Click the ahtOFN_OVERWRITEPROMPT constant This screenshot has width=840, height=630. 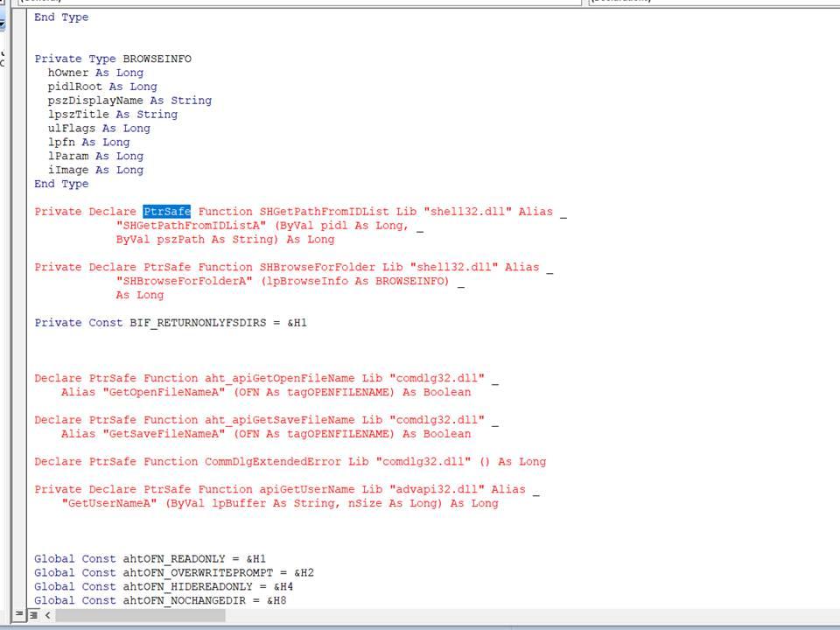tap(194, 573)
